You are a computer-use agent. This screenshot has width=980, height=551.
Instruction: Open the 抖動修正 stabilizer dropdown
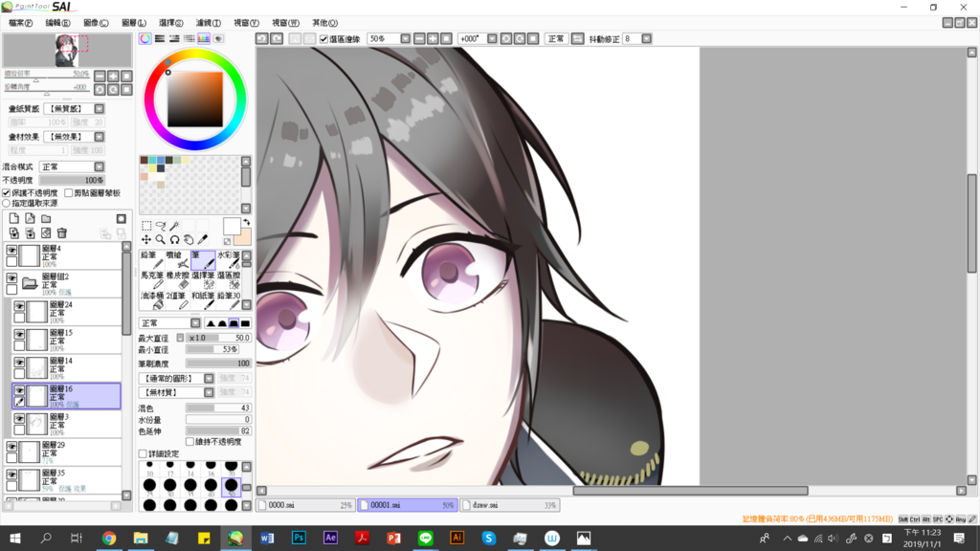coord(647,38)
